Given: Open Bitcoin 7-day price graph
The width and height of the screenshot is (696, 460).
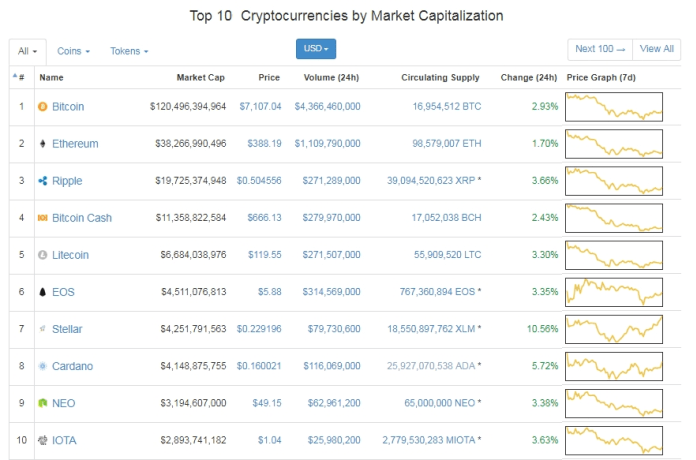Looking at the screenshot, I should pyautogui.click(x=613, y=107).
